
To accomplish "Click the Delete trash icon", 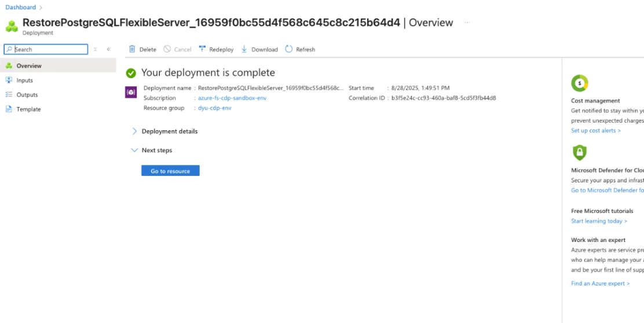I will pos(132,49).
